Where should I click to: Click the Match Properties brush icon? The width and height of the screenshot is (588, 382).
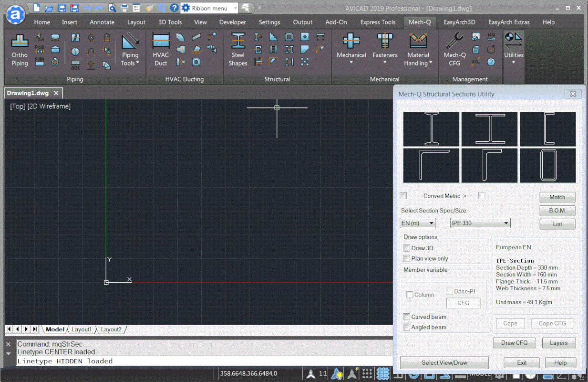pos(149,8)
